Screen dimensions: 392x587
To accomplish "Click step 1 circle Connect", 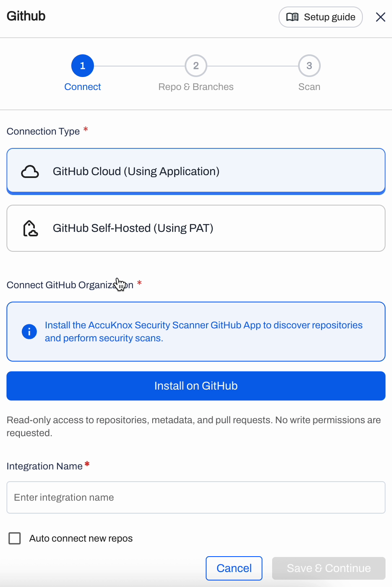I will [x=83, y=66].
